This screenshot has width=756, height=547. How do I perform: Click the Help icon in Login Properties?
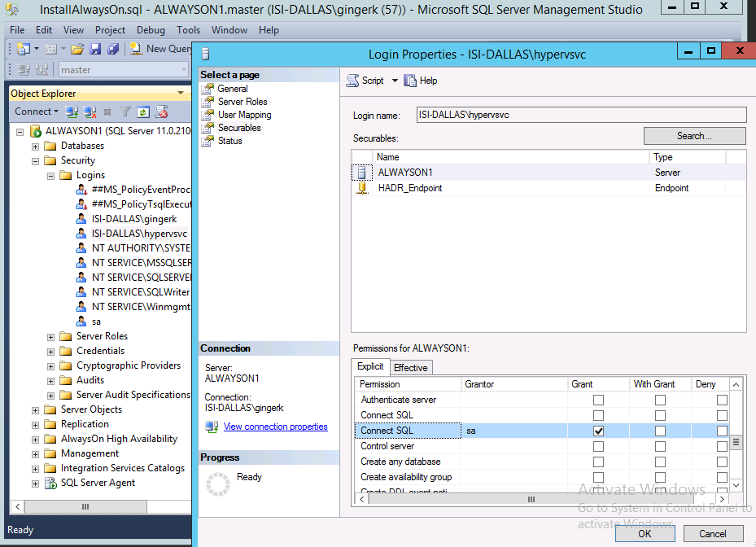pyautogui.click(x=410, y=81)
